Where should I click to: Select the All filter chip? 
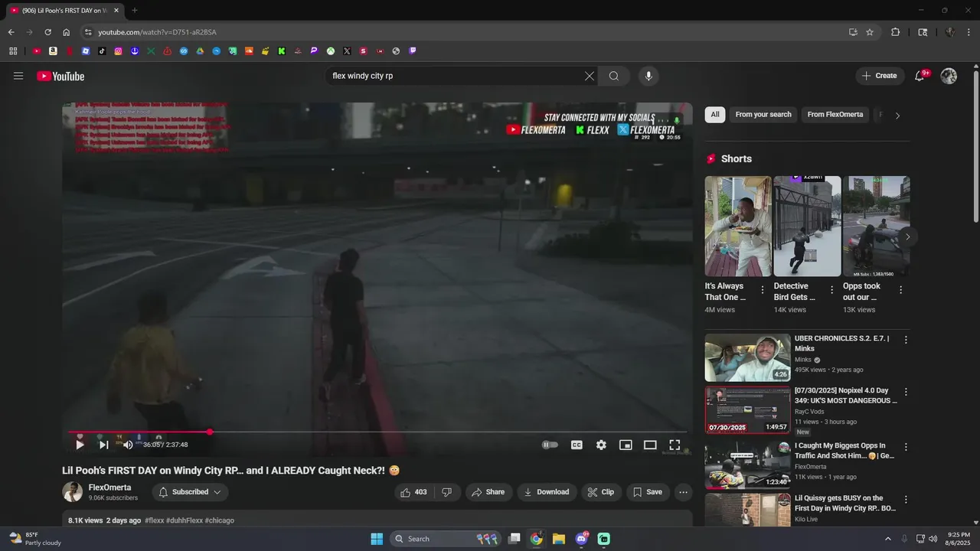pyautogui.click(x=715, y=115)
